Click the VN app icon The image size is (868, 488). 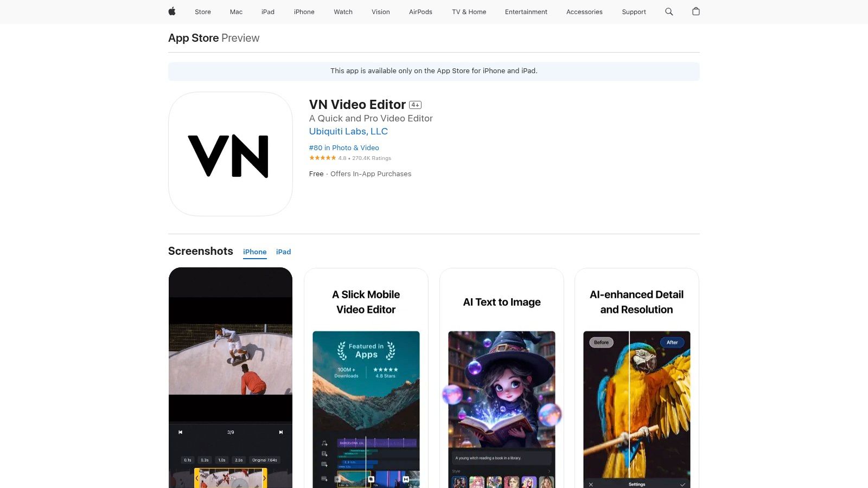[231, 154]
